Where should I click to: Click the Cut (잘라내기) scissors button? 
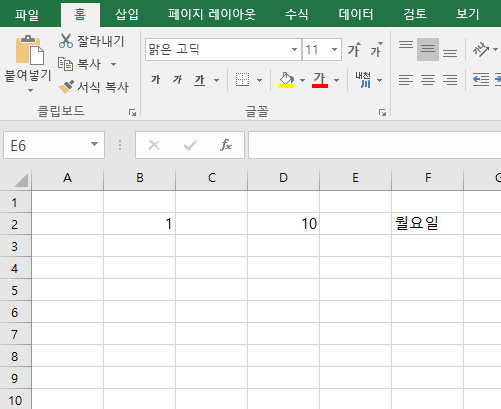pyautogui.click(x=92, y=41)
